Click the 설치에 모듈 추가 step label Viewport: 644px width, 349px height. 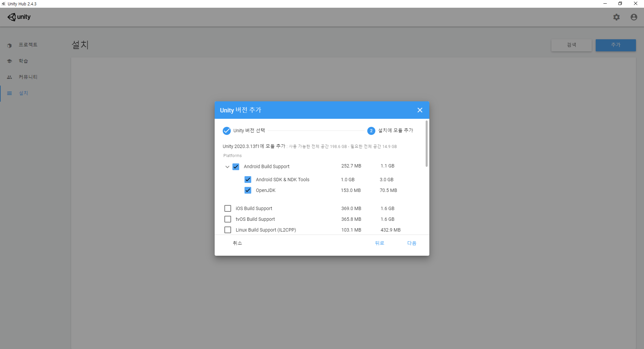[396, 131]
